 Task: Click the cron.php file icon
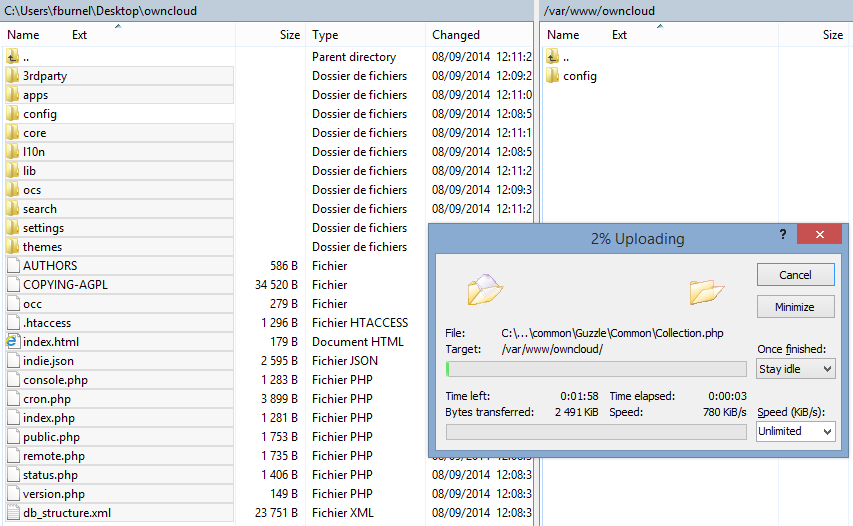13,399
